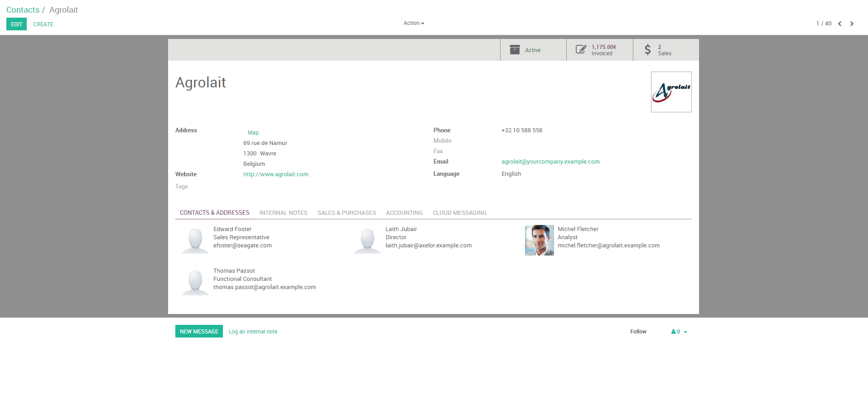Click the Functional Consultant job title
The height and width of the screenshot is (420, 868).
click(242, 279)
